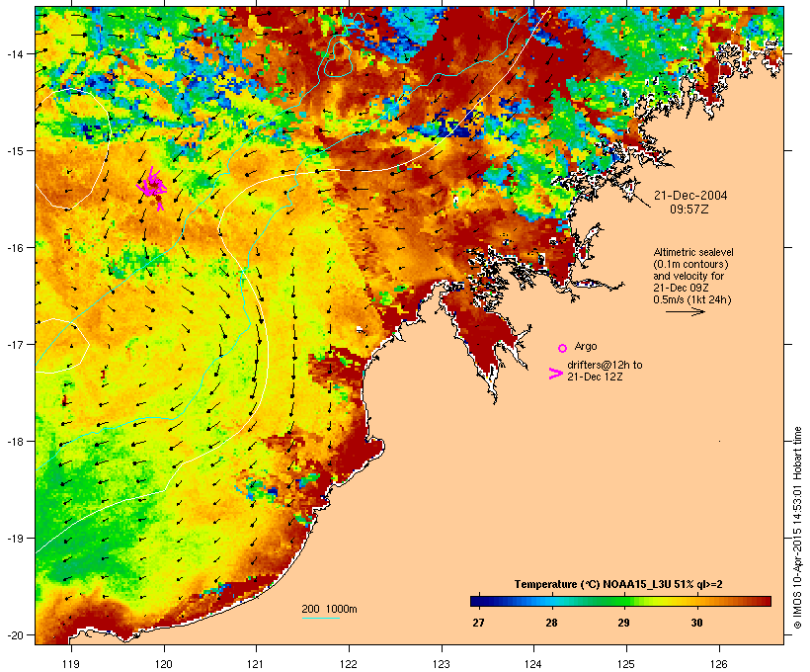Click the temperature colorbar strip

click(620, 601)
